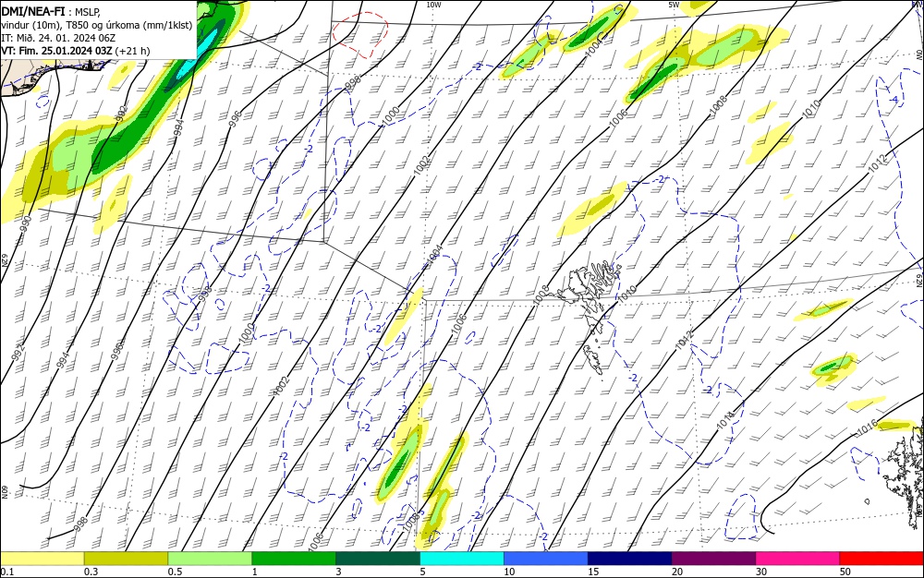
Task: Click the legend value '20'
Action: tap(677, 572)
